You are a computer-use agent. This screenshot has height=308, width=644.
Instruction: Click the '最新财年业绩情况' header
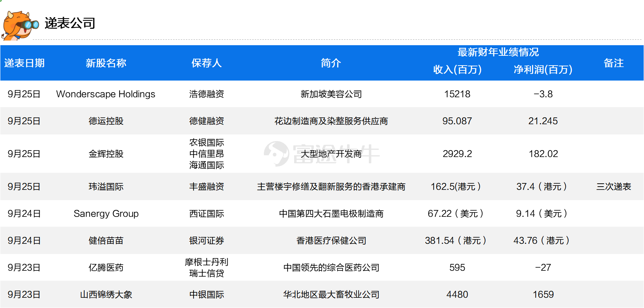498,52
